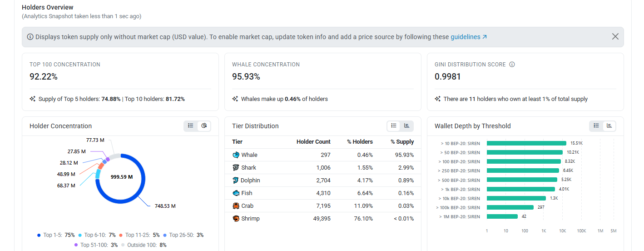Show Tier Distribution as bar chart
Screen dimensions: 644x251
[x=407, y=126]
